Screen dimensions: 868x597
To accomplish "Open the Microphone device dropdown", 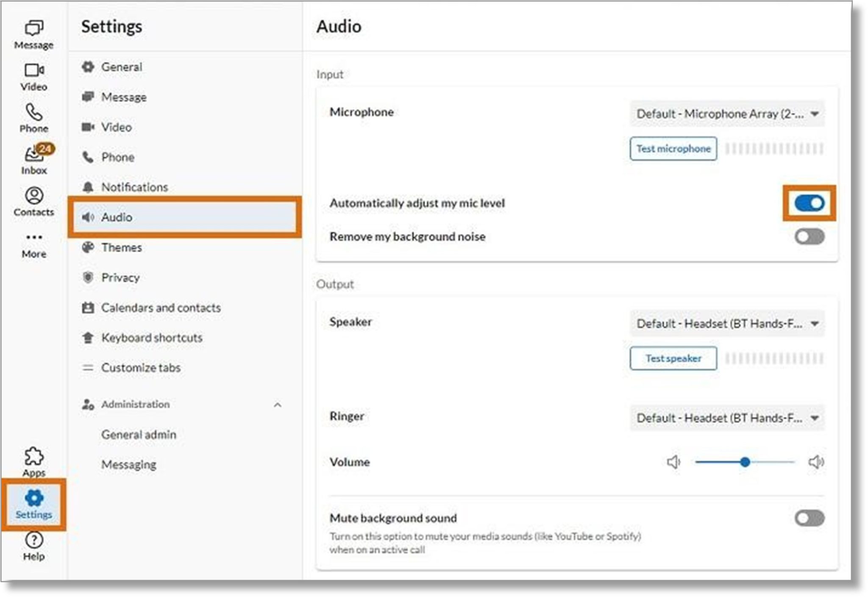I will (x=727, y=114).
